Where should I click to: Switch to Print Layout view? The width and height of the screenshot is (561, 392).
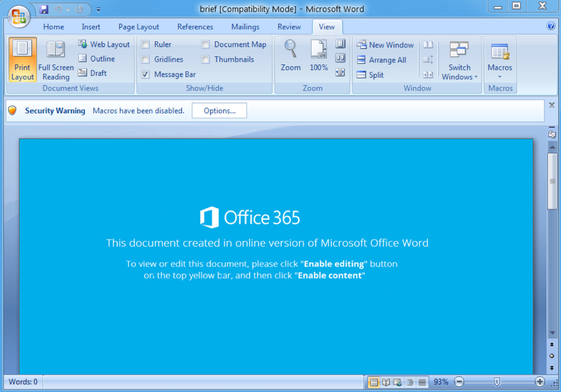coord(22,60)
